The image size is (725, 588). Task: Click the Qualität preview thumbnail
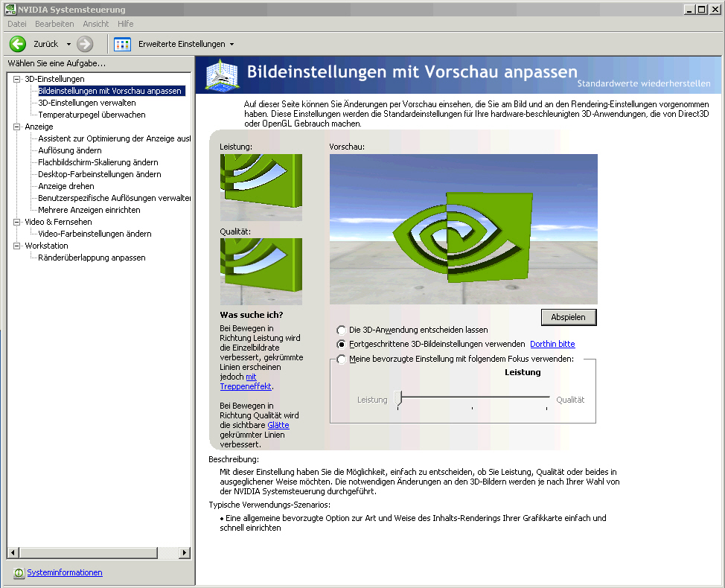click(261, 272)
